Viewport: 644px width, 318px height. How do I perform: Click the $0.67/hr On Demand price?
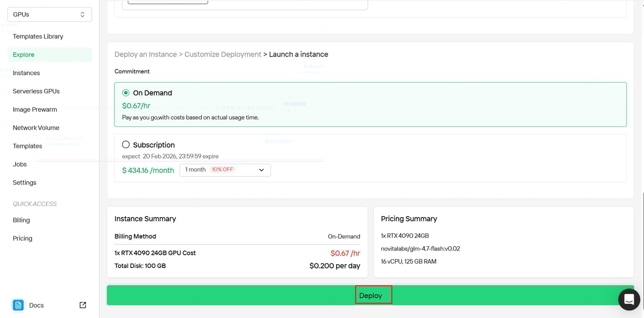[136, 106]
